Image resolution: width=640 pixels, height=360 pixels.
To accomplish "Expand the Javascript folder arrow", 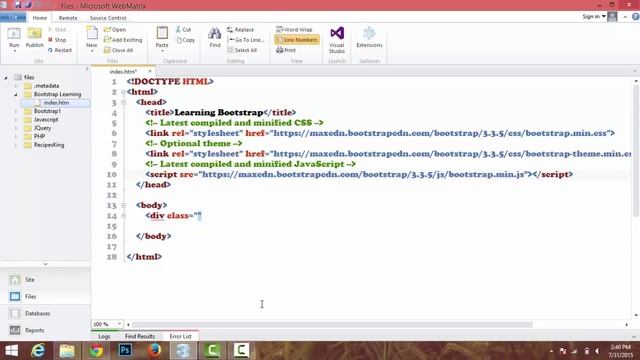I will [16, 120].
